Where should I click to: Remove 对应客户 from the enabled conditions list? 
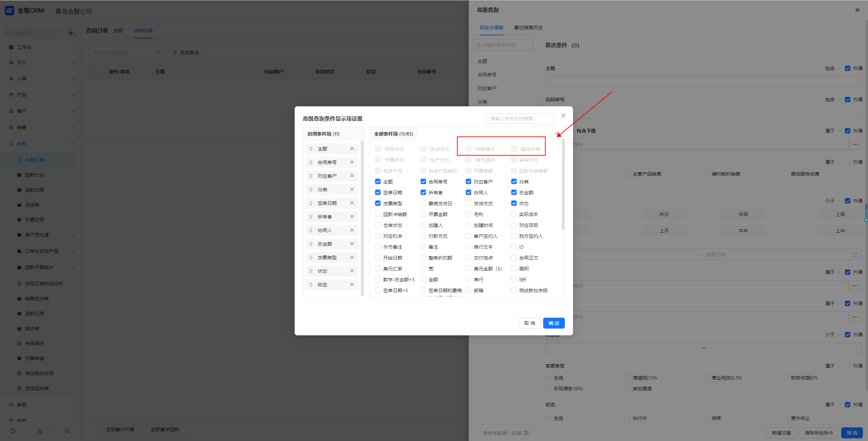(352, 176)
